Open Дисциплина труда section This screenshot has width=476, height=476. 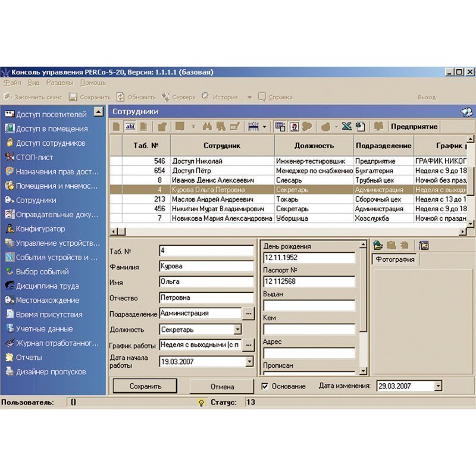pos(42,286)
